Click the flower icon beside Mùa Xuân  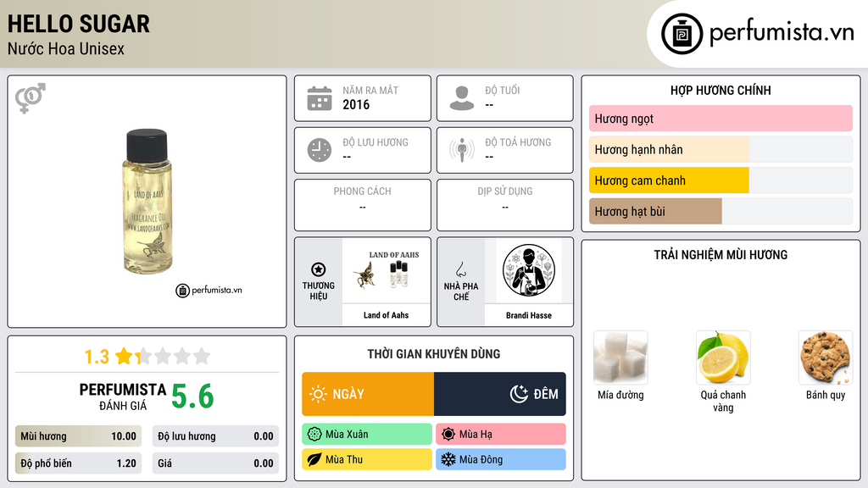point(314,435)
